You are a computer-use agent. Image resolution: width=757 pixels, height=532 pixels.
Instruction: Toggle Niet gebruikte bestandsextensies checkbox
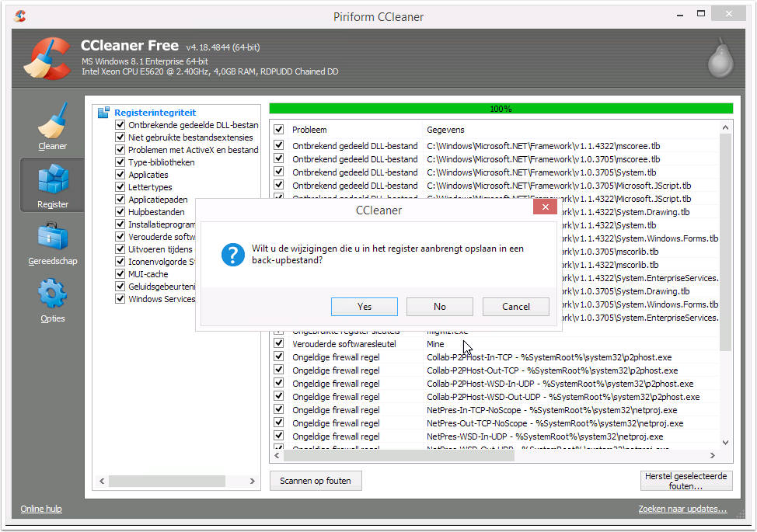120,137
